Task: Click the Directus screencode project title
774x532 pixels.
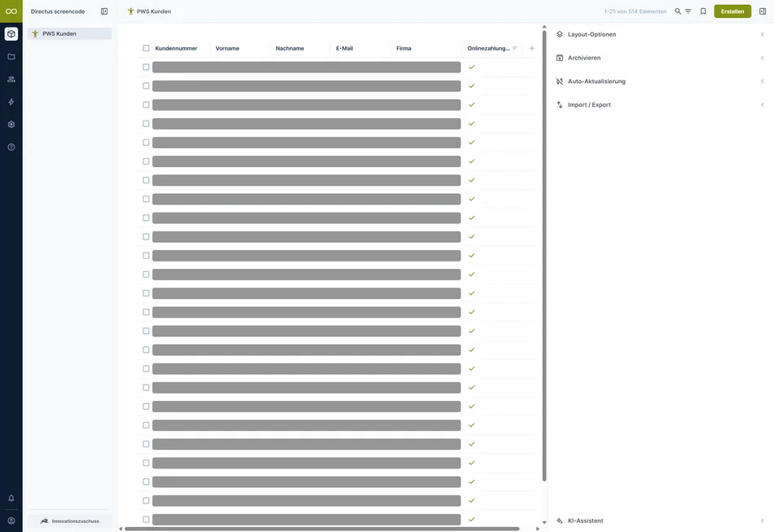Action: coord(58,11)
